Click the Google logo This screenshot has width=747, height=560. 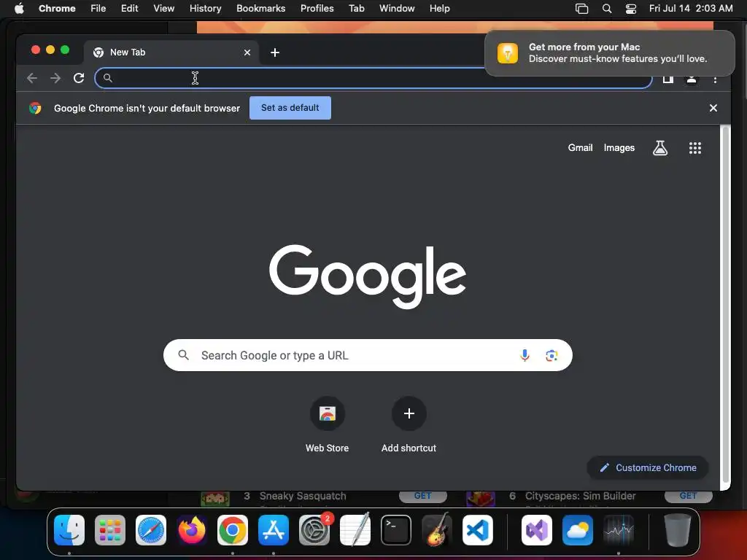pyautogui.click(x=368, y=276)
